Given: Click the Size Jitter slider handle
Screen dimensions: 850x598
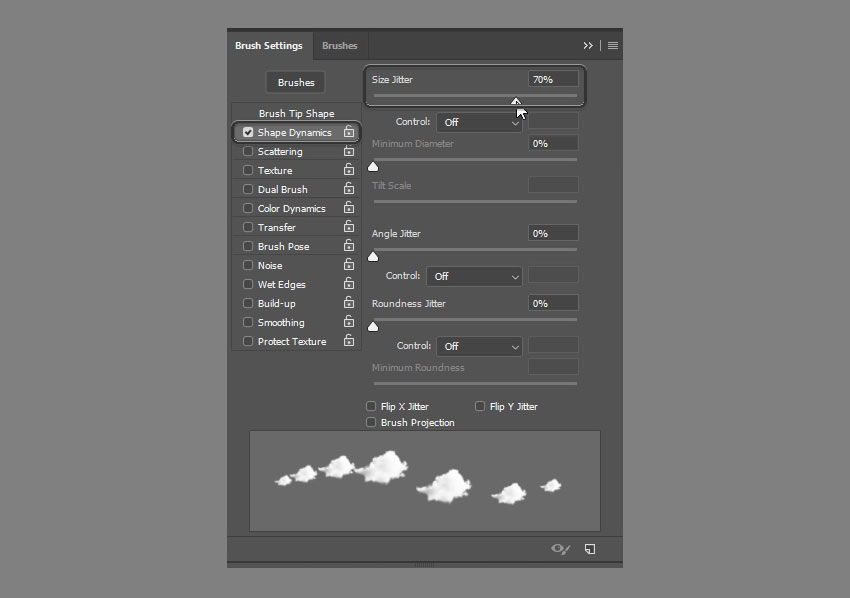Looking at the screenshot, I should 516,100.
